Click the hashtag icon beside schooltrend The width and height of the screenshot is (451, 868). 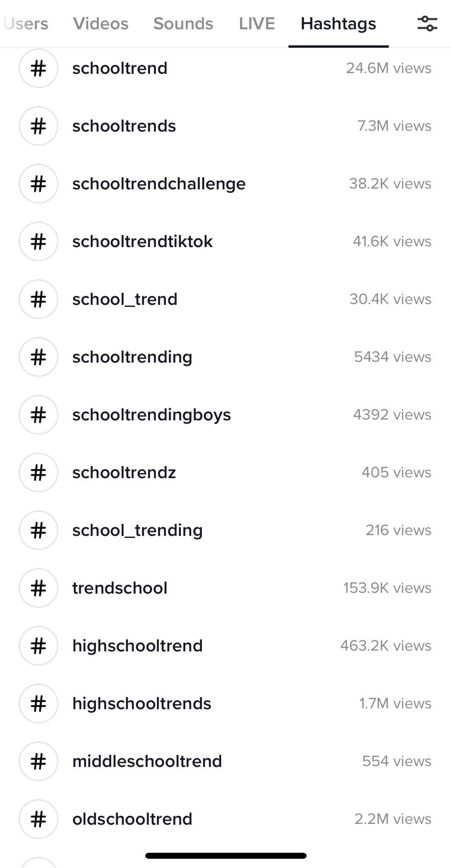click(x=38, y=68)
